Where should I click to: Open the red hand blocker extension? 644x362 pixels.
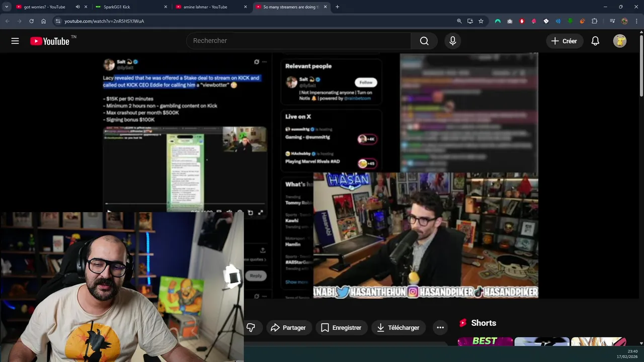coord(522,21)
